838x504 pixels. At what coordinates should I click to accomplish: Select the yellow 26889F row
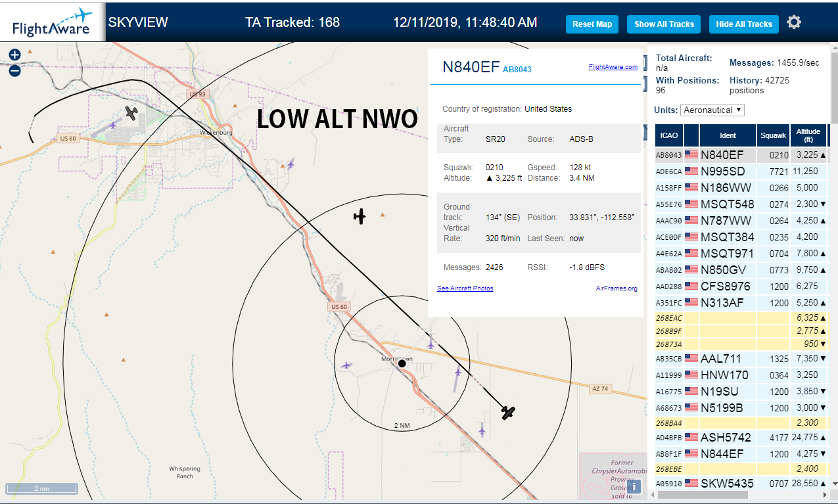coord(741,331)
